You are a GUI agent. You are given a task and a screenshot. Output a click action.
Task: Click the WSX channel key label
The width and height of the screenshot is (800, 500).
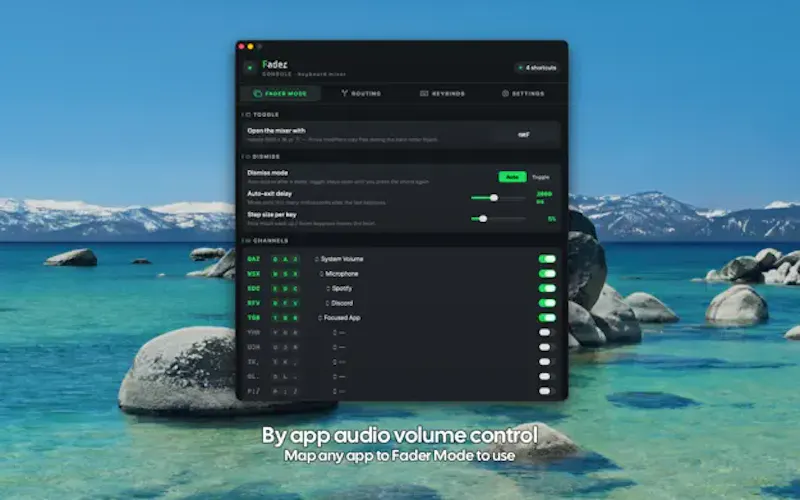tap(254, 274)
